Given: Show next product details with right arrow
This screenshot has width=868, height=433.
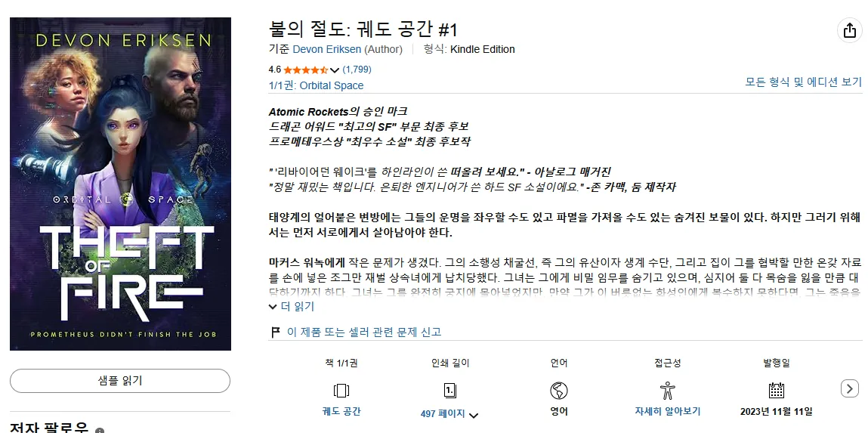Looking at the screenshot, I should click(849, 388).
